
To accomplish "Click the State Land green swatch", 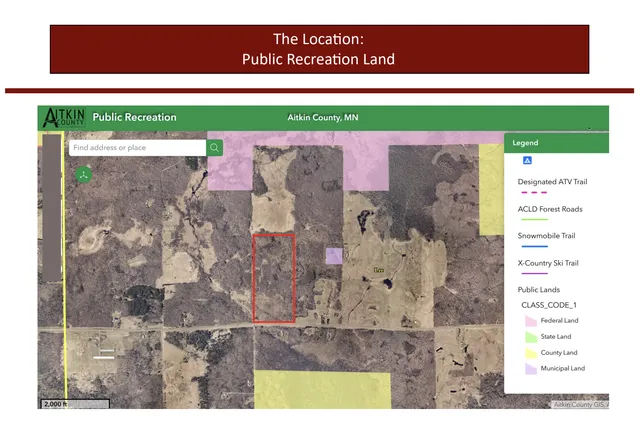I will coord(531,337).
